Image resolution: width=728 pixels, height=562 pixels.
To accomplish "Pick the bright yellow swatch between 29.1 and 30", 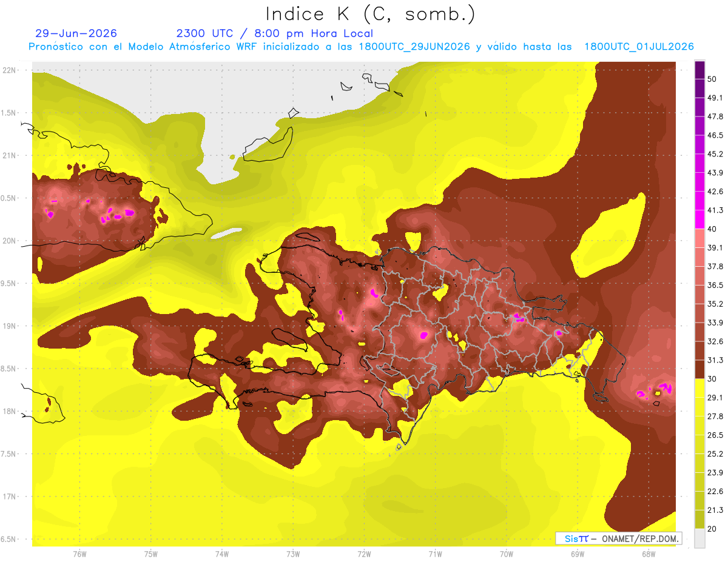I will (x=699, y=389).
